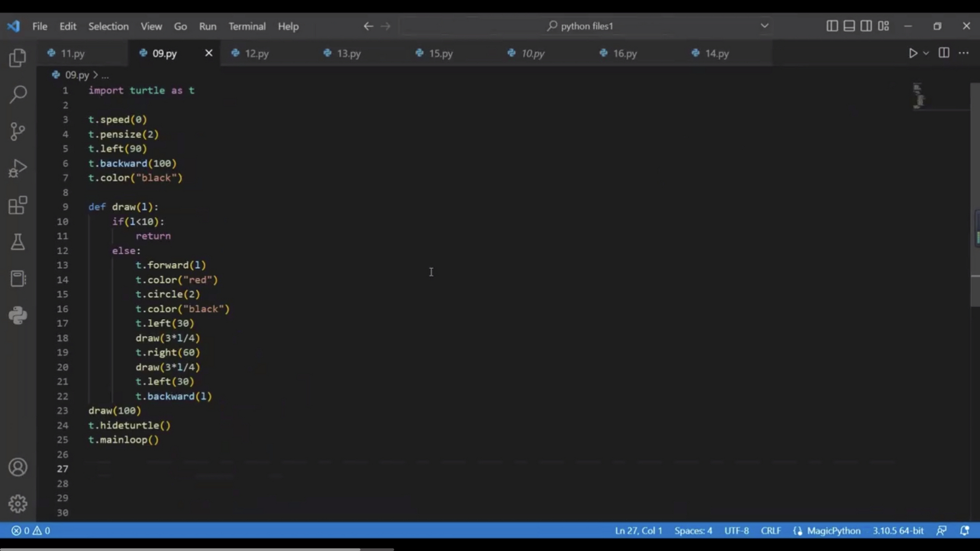Open the Accounts menu icon
The height and width of the screenshot is (551, 980).
click(18, 467)
